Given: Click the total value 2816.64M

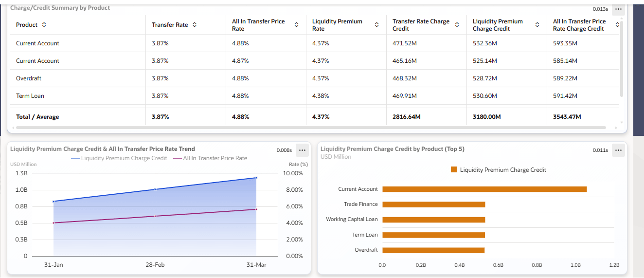Looking at the screenshot, I should tap(407, 117).
